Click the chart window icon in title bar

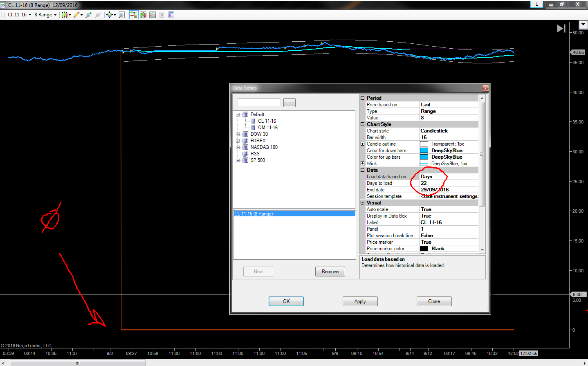click(x=3, y=5)
